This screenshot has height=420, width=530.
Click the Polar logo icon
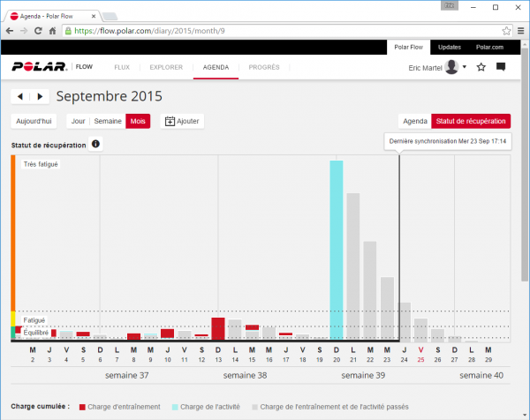[x=40, y=66]
